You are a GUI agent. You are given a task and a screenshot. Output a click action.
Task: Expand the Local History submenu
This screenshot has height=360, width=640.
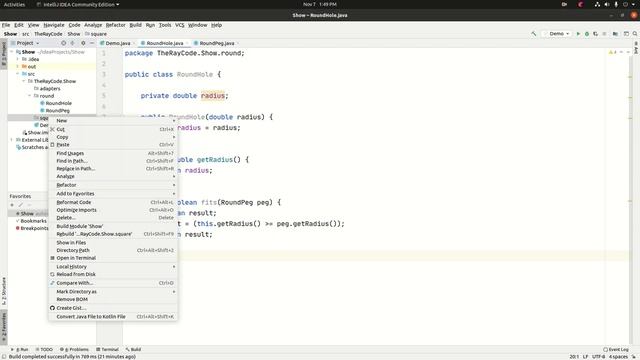point(113,267)
